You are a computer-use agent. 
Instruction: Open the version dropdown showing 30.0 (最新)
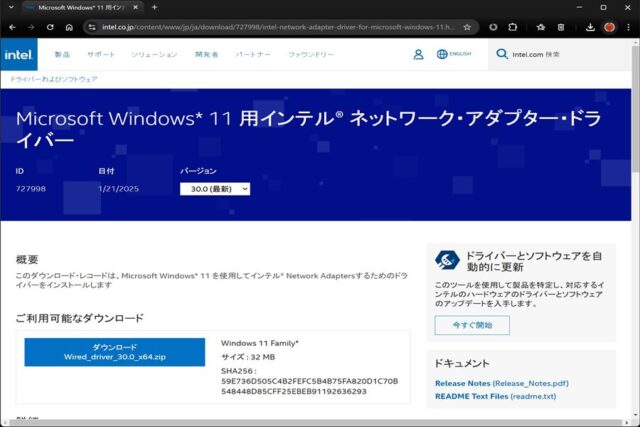pos(215,189)
